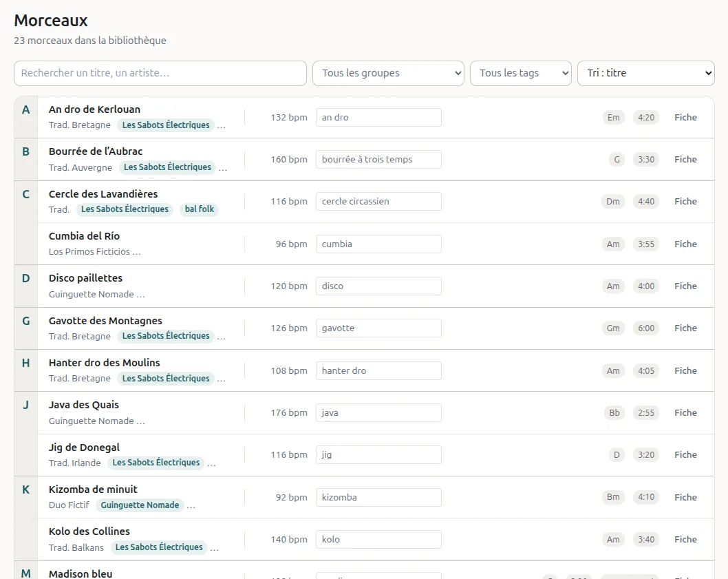The image size is (728, 579).
Task: Click the title and artist search field
Action: coord(160,73)
